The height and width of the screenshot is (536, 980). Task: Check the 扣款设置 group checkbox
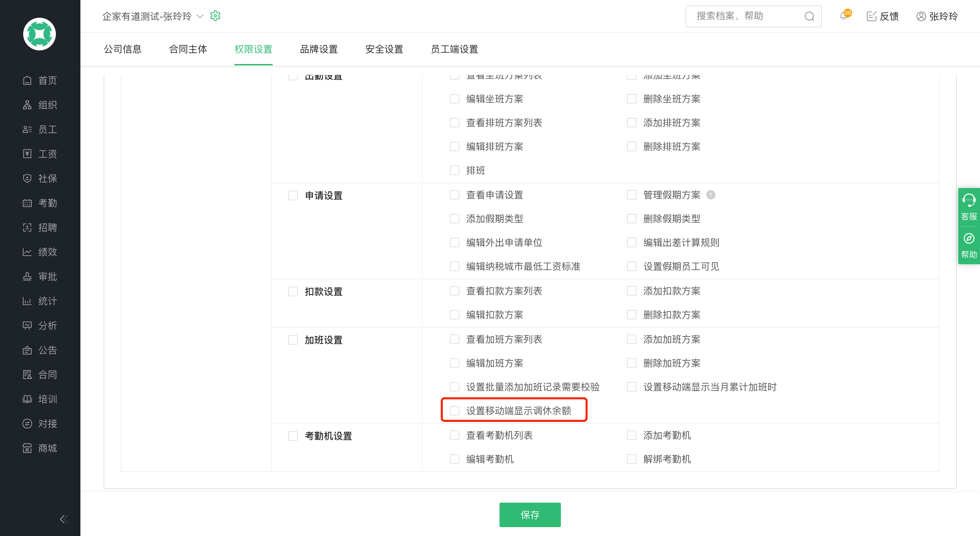293,291
